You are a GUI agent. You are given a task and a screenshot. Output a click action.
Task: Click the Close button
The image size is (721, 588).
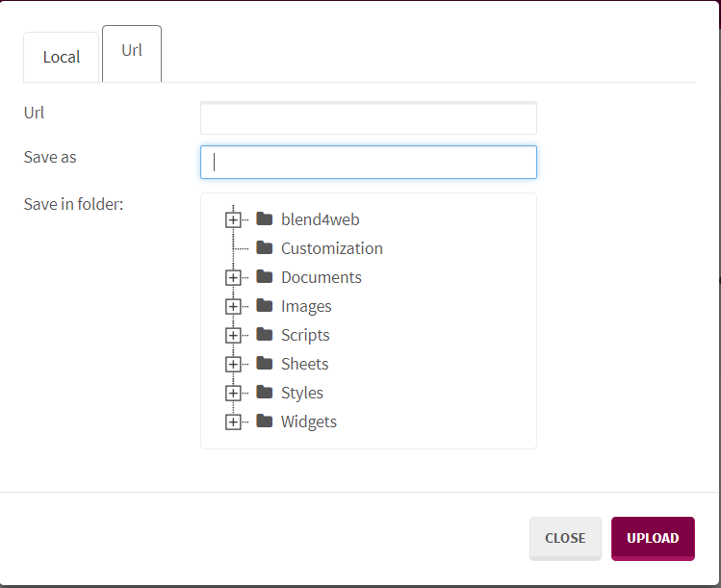(x=565, y=538)
